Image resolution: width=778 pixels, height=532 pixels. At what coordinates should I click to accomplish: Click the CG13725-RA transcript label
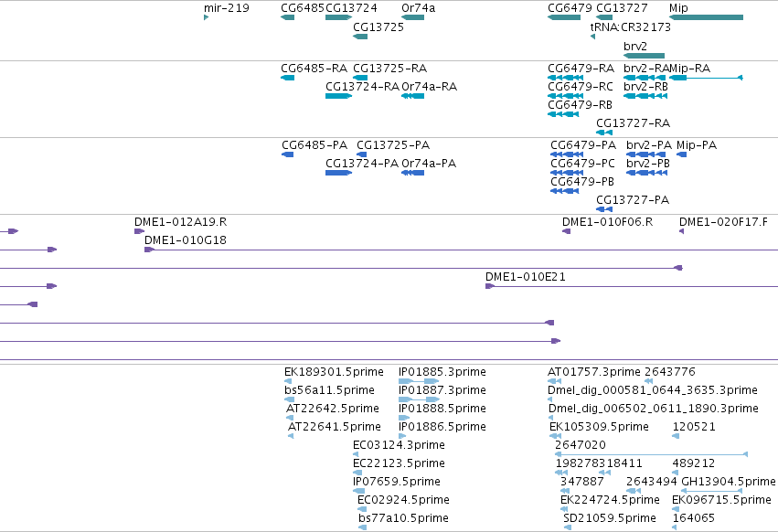click(x=390, y=68)
